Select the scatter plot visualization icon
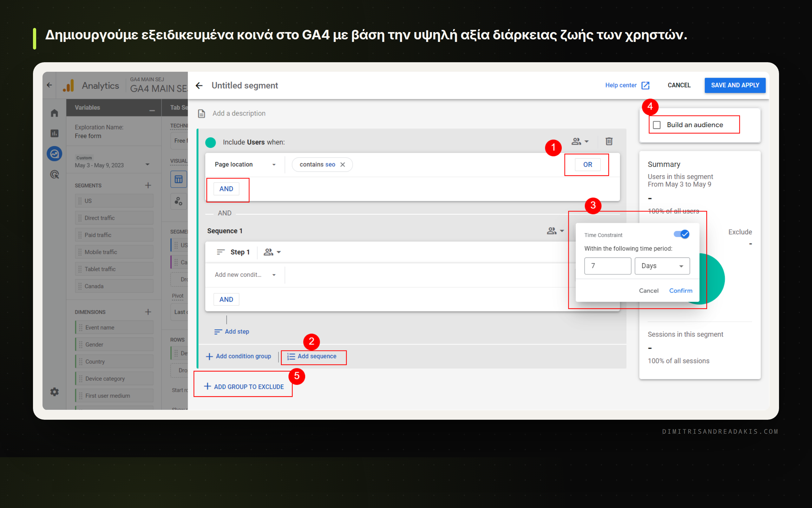Image resolution: width=812 pixels, height=508 pixels. coord(179,202)
